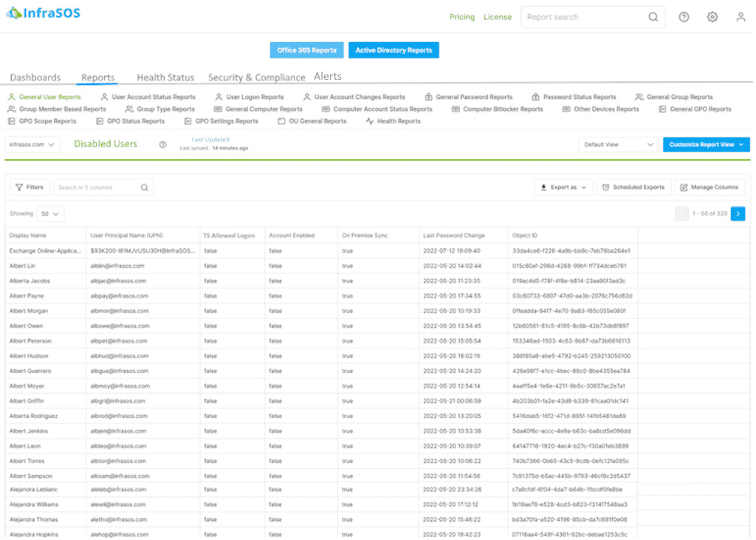This screenshot has height=540, width=756.
Task: Click the info icon beside Disabled Users
Action: point(162,144)
